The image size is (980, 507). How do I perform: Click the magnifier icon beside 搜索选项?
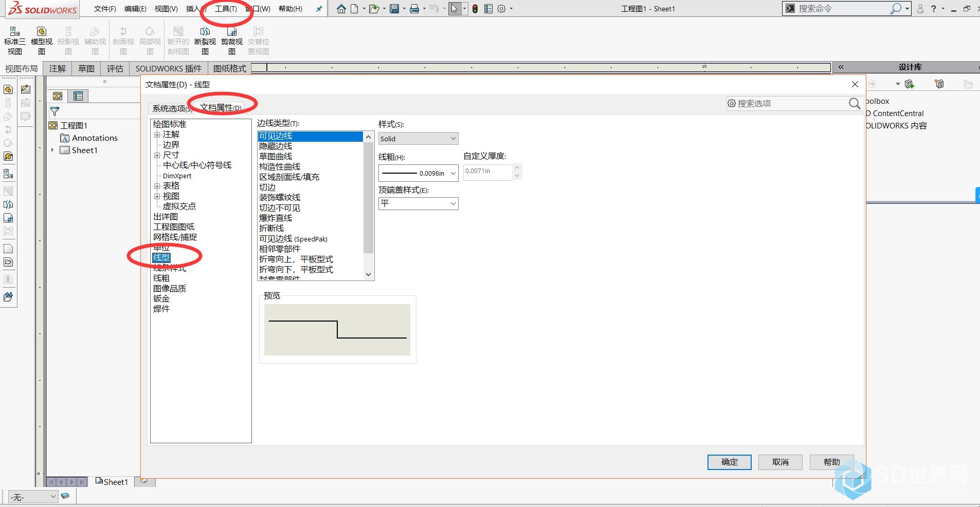pyautogui.click(x=855, y=103)
